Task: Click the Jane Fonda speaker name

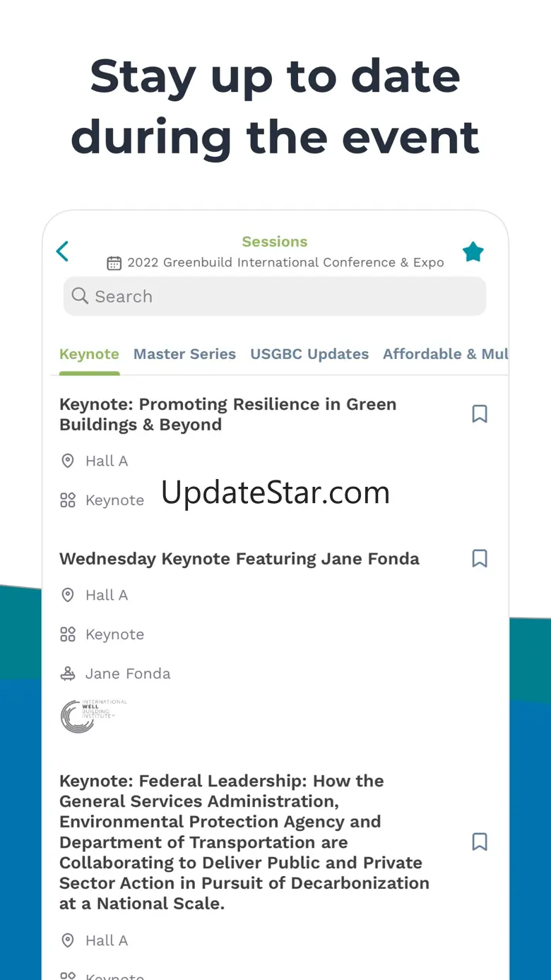Action: [x=128, y=674]
